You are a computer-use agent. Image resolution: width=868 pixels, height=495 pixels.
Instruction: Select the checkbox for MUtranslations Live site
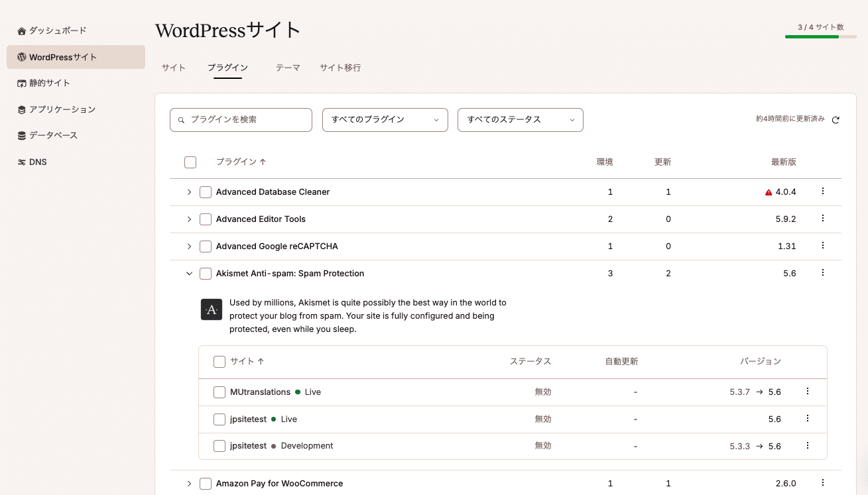click(219, 392)
